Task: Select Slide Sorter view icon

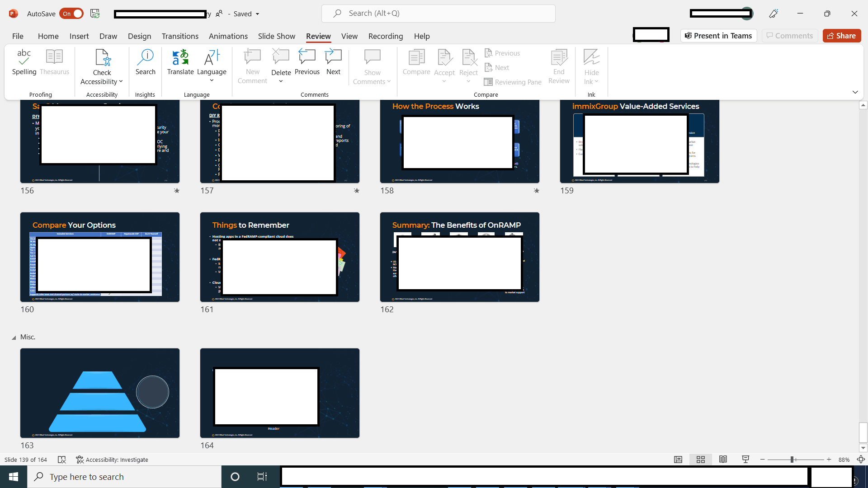Action: 701,460
